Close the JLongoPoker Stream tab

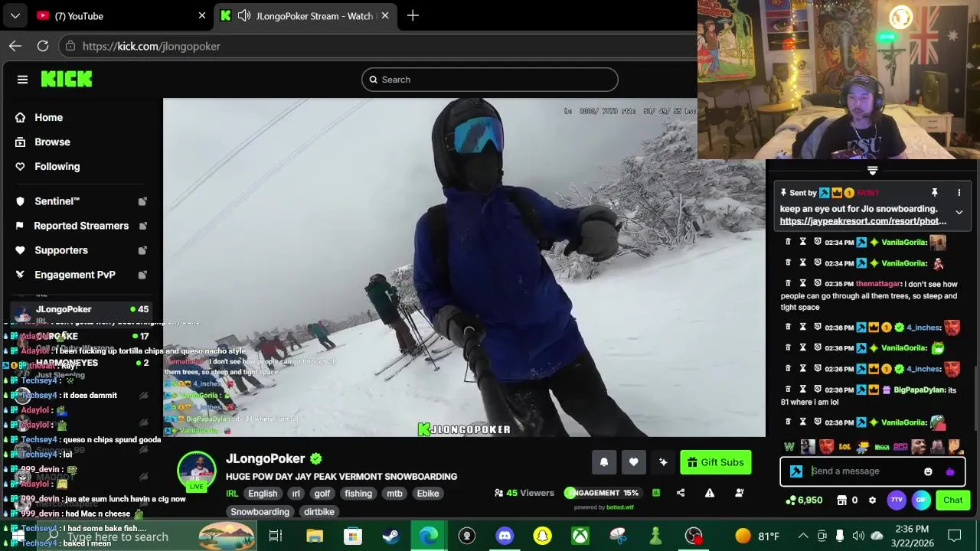[x=385, y=15]
